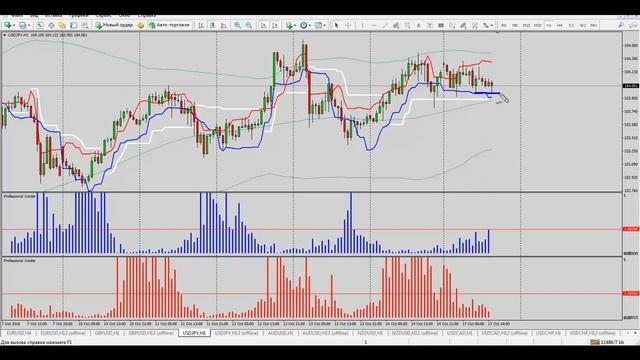Open the EURUSD,H4 chart tab
The image size is (640, 360).
point(19,333)
